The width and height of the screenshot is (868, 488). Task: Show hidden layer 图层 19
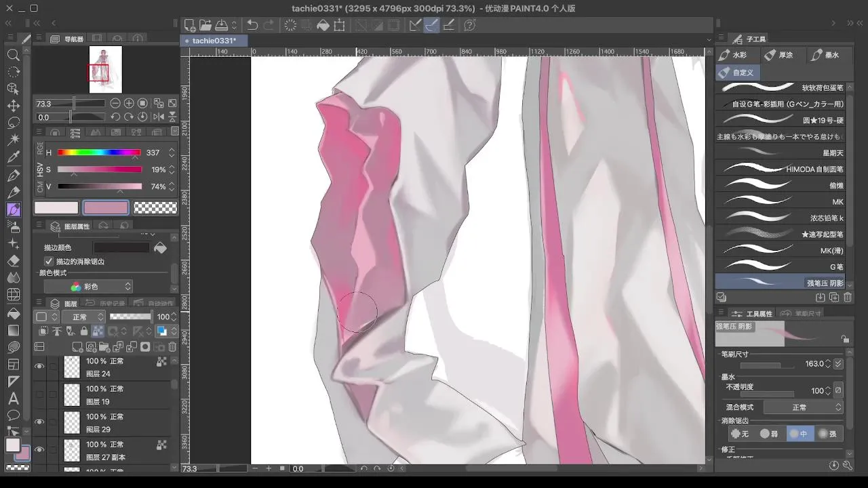[39, 394]
